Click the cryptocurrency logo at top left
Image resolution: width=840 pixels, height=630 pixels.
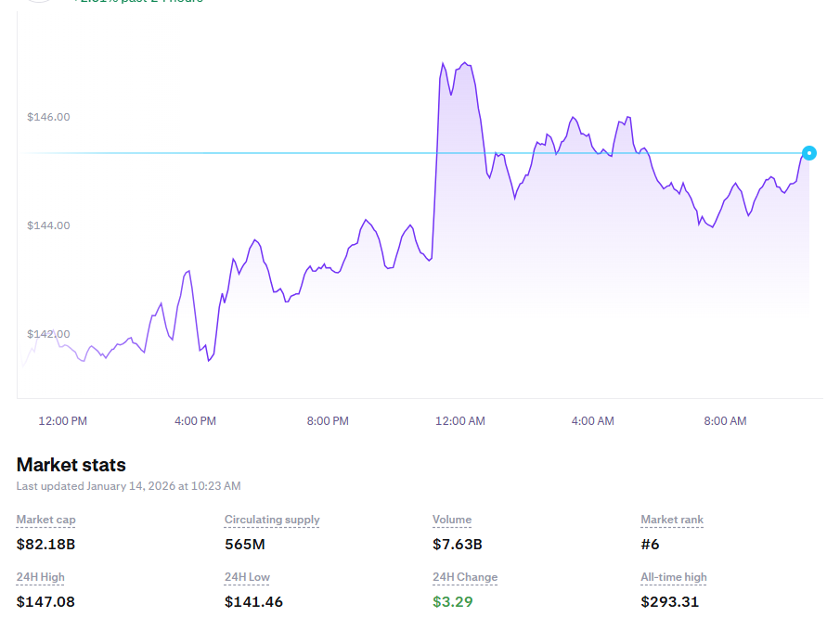tap(38, 3)
